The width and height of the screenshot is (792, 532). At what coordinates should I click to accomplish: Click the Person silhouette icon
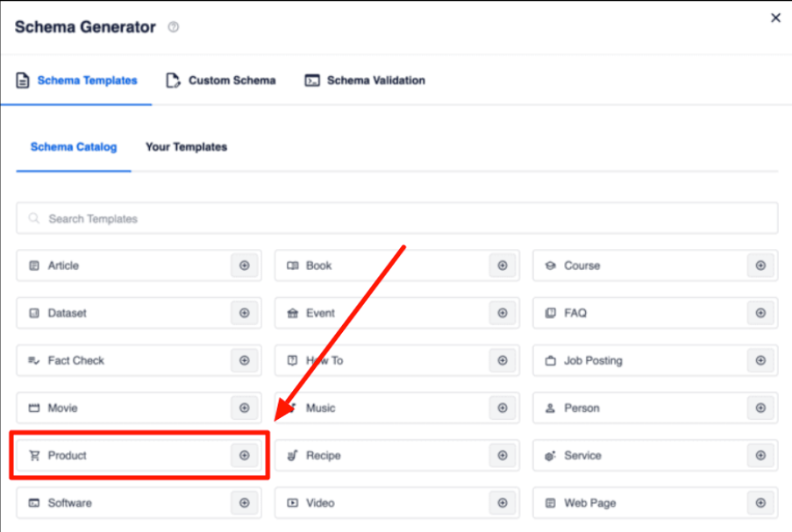[x=551, y=408]
